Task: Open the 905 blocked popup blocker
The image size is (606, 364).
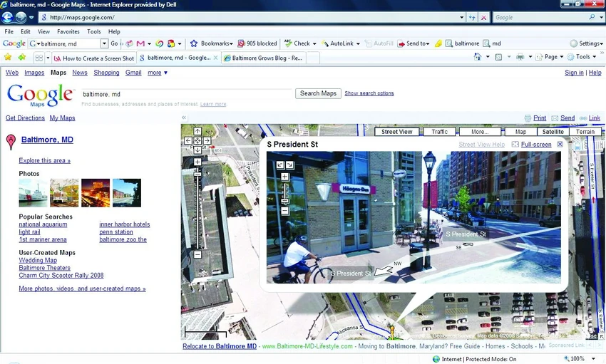Action: 257,43
